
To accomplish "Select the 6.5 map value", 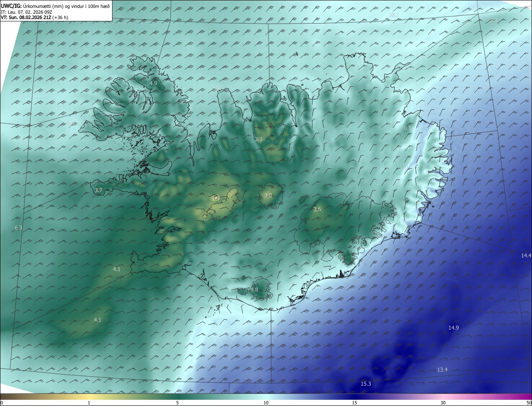I will (x=408, y=128).
